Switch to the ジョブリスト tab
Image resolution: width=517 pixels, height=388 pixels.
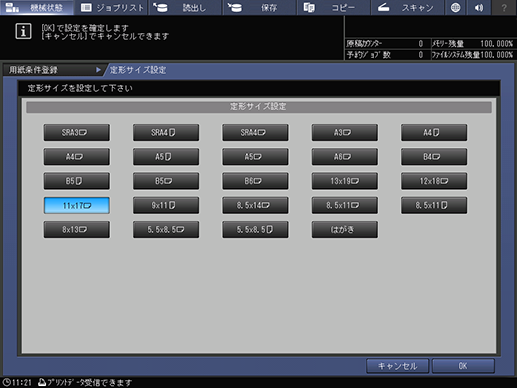[x=112, y=7]
